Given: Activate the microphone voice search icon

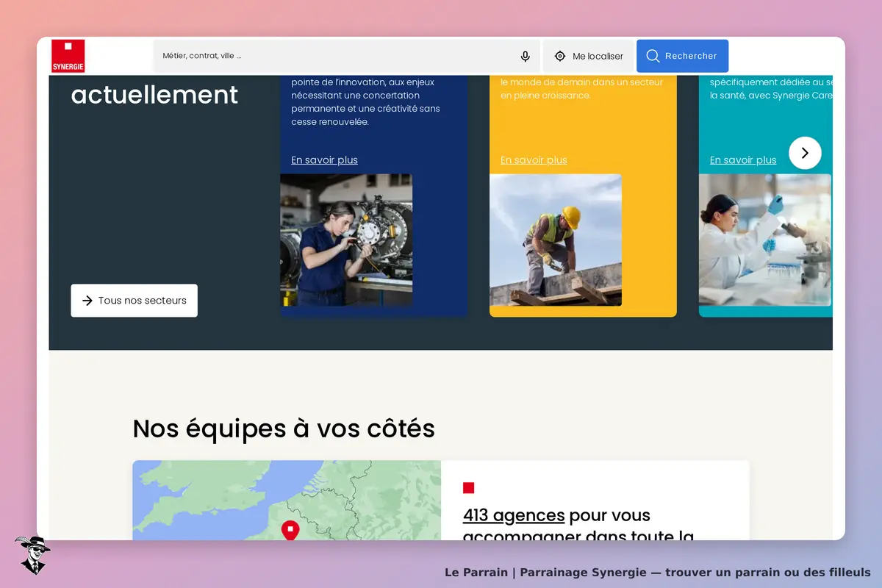Looking at the screenshot, I should click(x=526, y=57).
